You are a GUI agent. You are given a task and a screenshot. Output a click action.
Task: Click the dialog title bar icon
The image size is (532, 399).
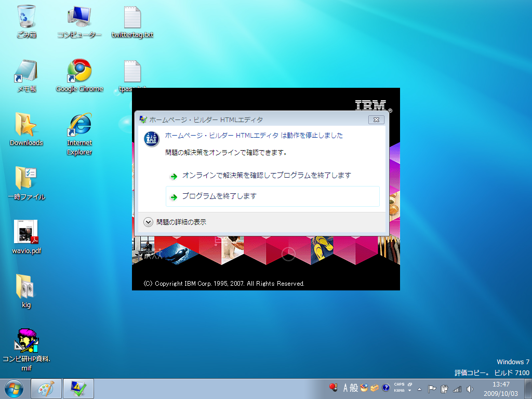tap(143, 120)
